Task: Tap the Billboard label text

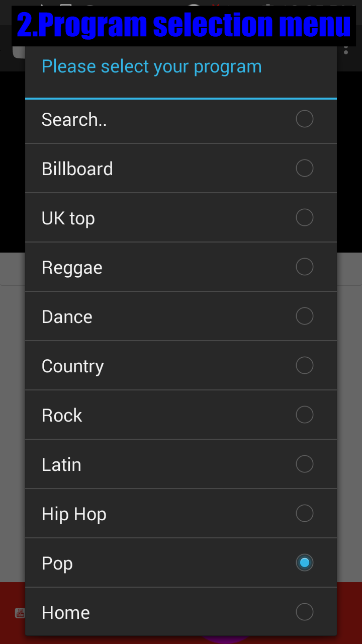Action: [77, 169]
